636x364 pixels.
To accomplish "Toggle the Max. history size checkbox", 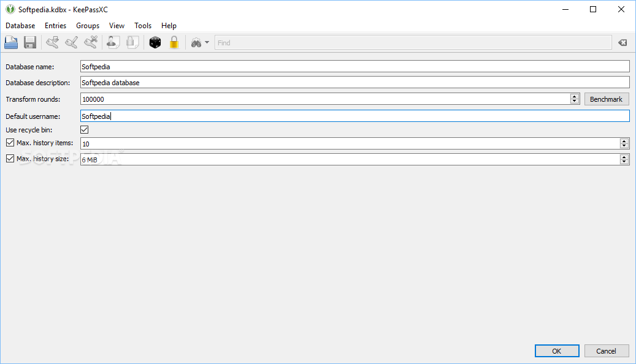I will click(x=10, y=159).
